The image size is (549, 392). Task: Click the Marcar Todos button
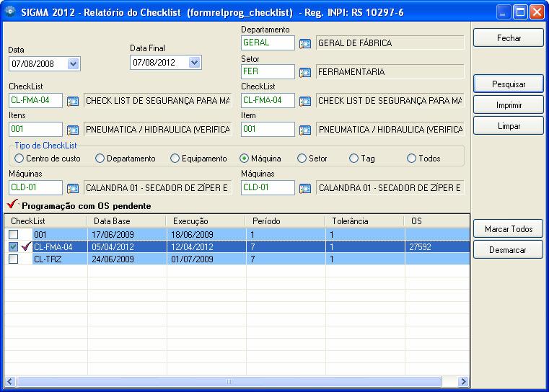coord(509,229)
